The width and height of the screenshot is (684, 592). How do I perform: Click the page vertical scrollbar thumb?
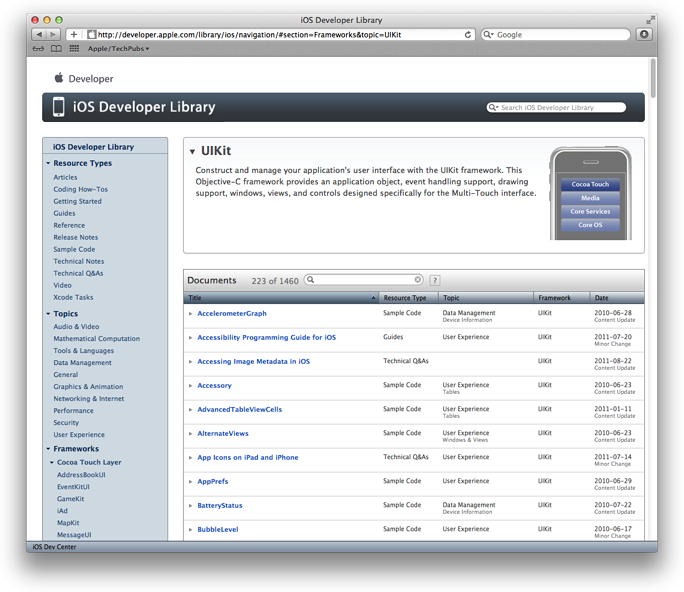click(653, 79)
